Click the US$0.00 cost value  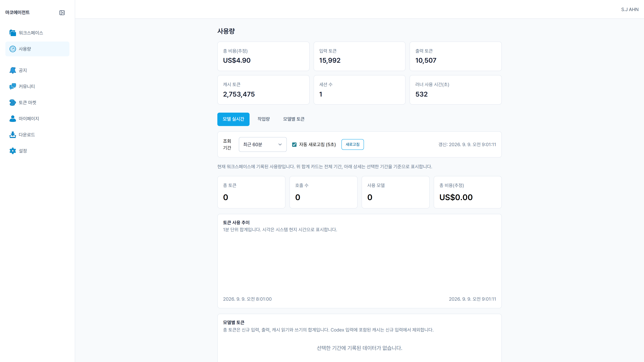[456, 197]
